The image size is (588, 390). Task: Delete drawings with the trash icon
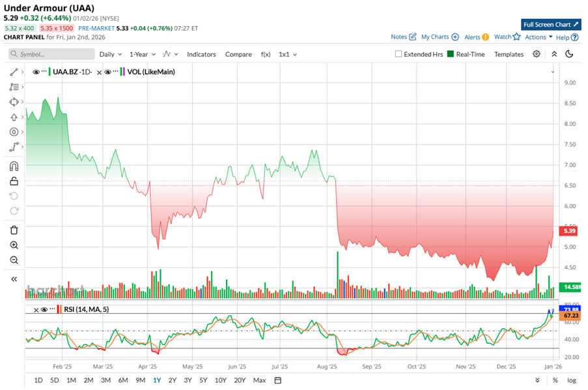point(14,230)
